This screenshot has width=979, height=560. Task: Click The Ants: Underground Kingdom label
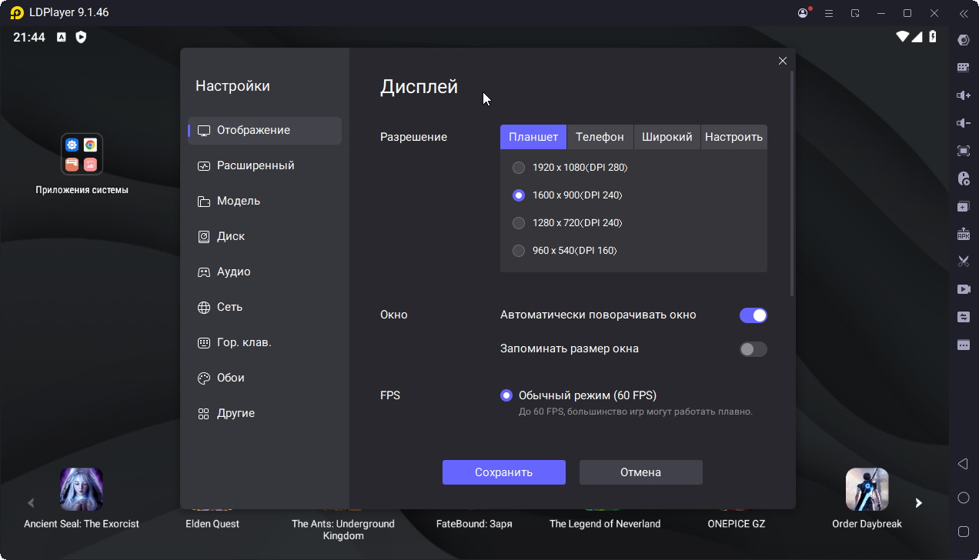(x=343, y=529)
